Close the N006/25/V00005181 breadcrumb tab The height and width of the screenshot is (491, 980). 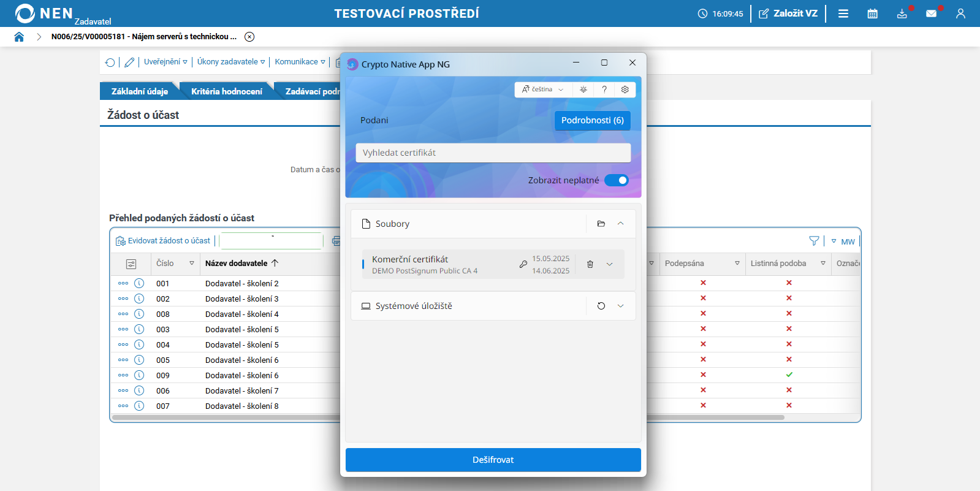pyautogui.click(x=249, y=37)
